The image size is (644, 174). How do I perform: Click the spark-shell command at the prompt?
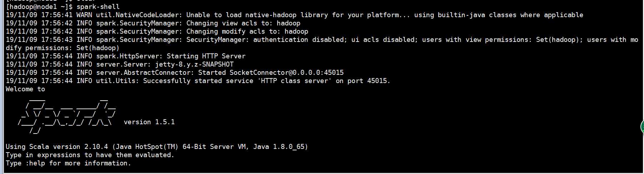(x=98, y=7)
